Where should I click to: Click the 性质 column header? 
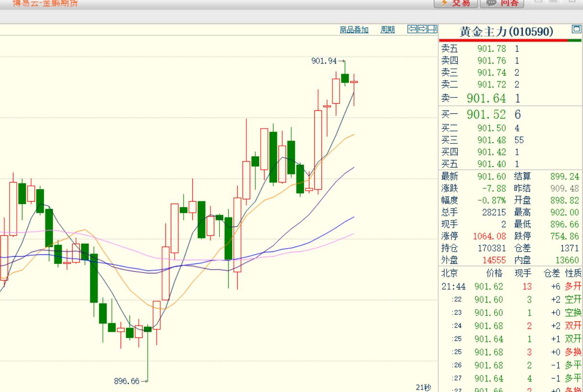click(x=573, y=273)
